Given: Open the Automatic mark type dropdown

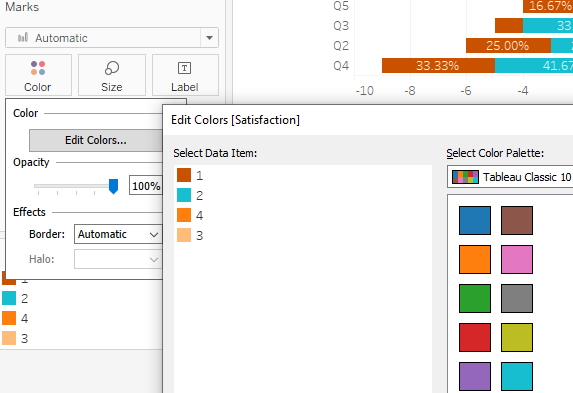Looking at the screenshot, I should 112,38.
